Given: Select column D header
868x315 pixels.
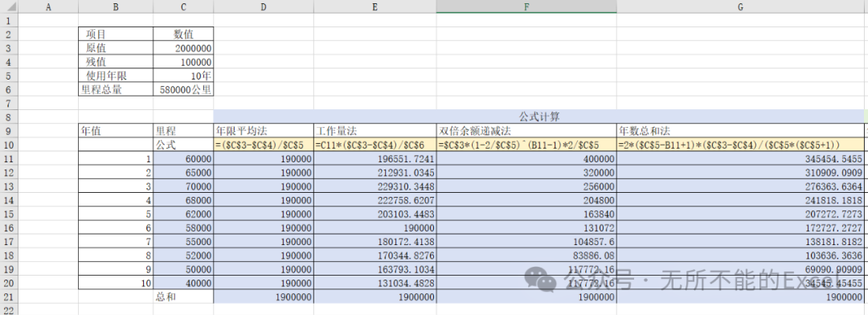Looking at the screenshot, I should [264, 6].
